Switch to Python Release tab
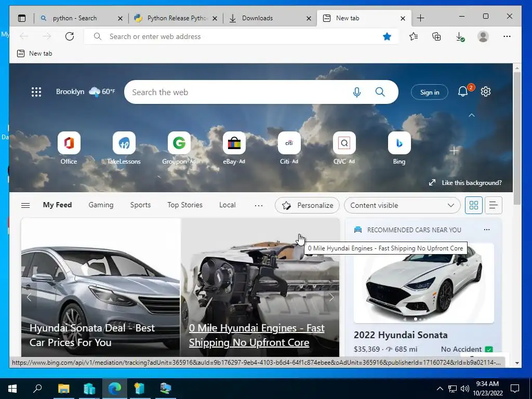The image size is (532, 399). point(177,18)
